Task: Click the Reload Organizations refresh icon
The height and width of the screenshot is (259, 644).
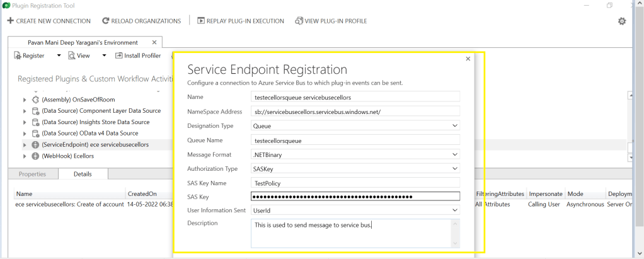Action: (105, 21)
